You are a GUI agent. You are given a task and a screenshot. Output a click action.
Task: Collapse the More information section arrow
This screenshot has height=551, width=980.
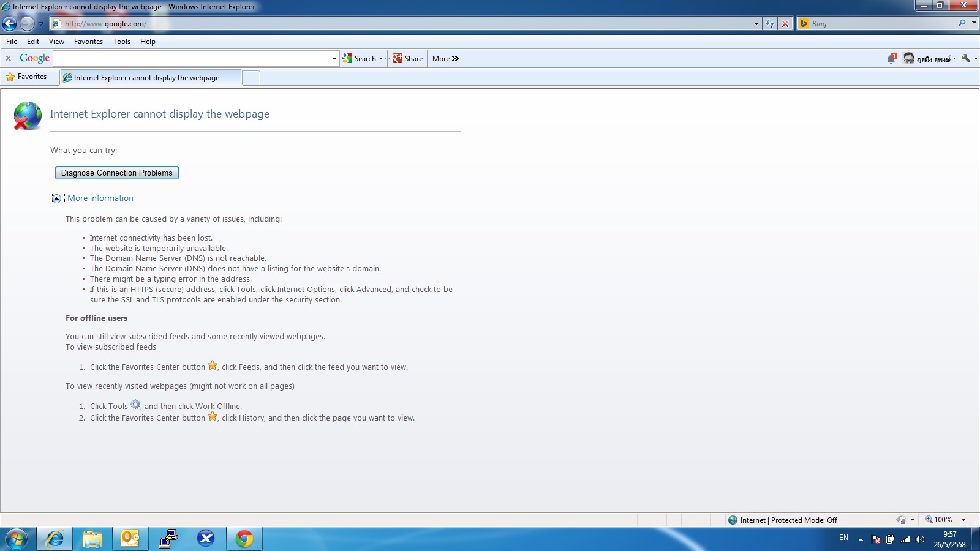coord(57,198)
